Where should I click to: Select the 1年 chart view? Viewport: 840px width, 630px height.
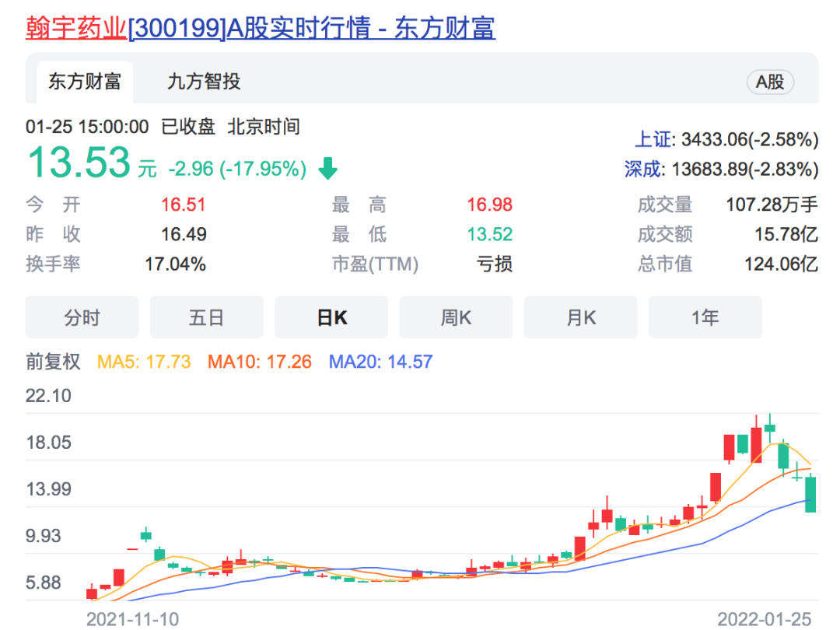705,317
